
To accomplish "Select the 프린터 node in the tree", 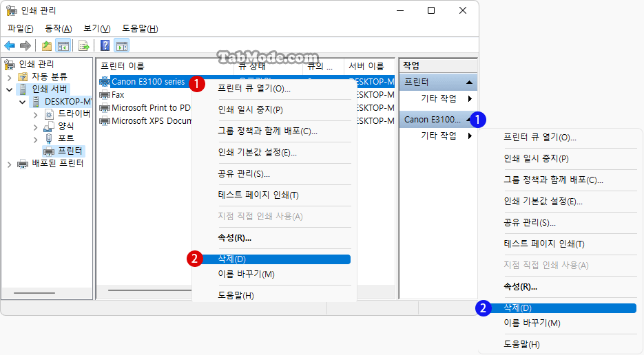I will pyautogui.click(x=70, y=151).
